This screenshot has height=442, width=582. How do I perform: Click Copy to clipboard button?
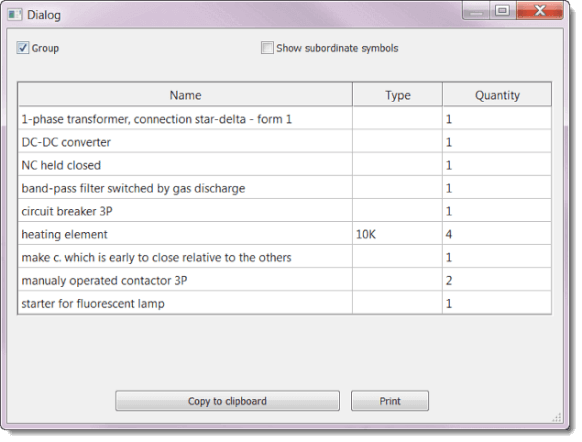(x=227, y=401)
